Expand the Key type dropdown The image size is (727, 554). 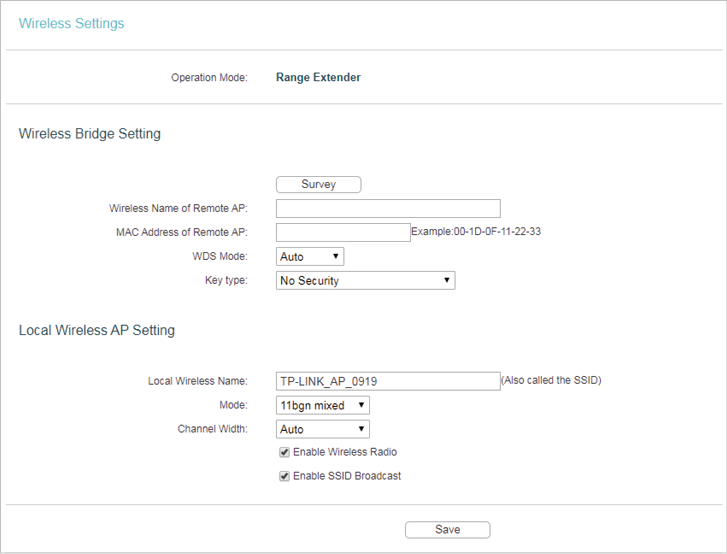(365, 280)
